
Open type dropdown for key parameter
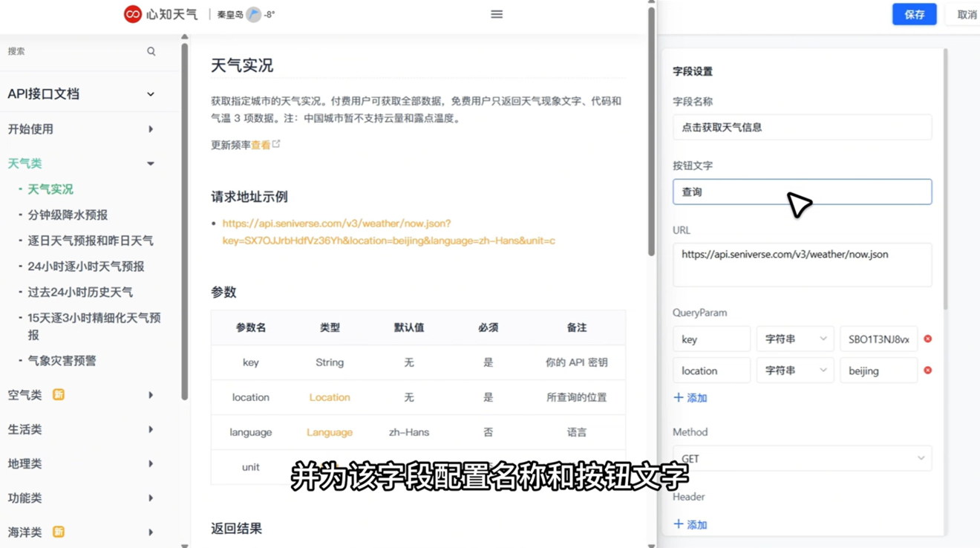pyautogui.click(x=795, y=339)
